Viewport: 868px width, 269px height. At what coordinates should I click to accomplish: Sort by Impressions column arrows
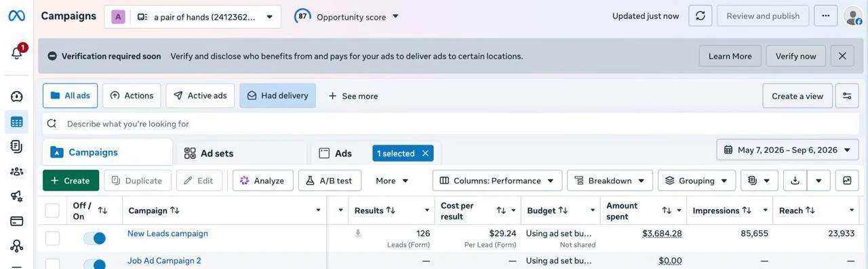[x=748, y=211]
